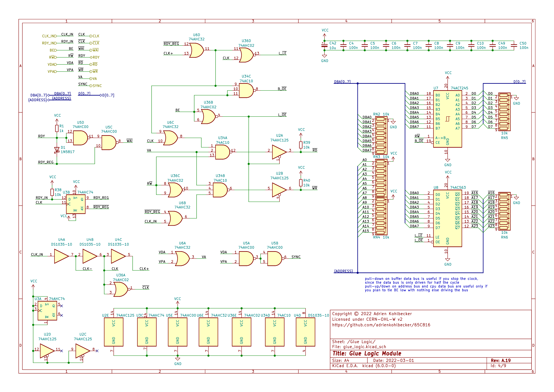This screenshot has width=554, height=392.
Task: Select the WAI hierarchical output label
Action: [95, 50]
